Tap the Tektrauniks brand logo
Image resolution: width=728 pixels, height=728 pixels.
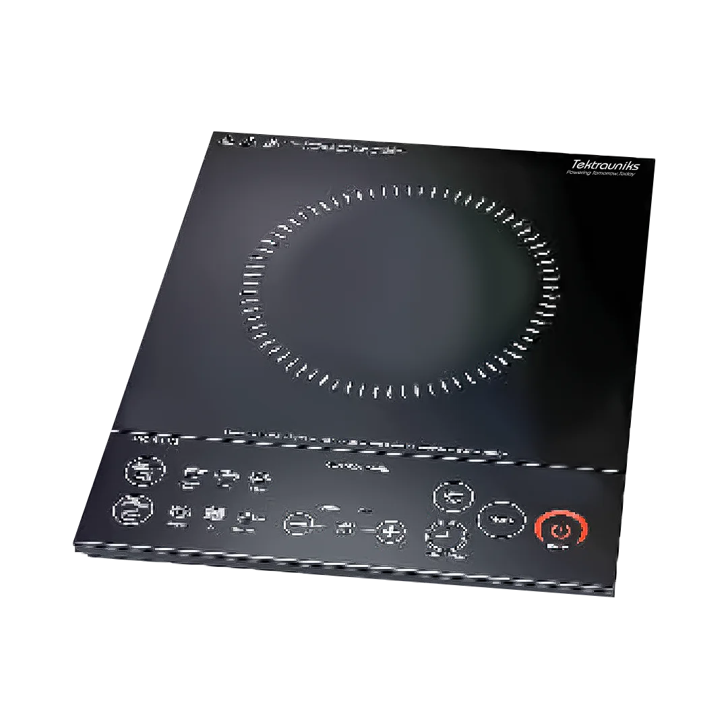tap(607, 164)
